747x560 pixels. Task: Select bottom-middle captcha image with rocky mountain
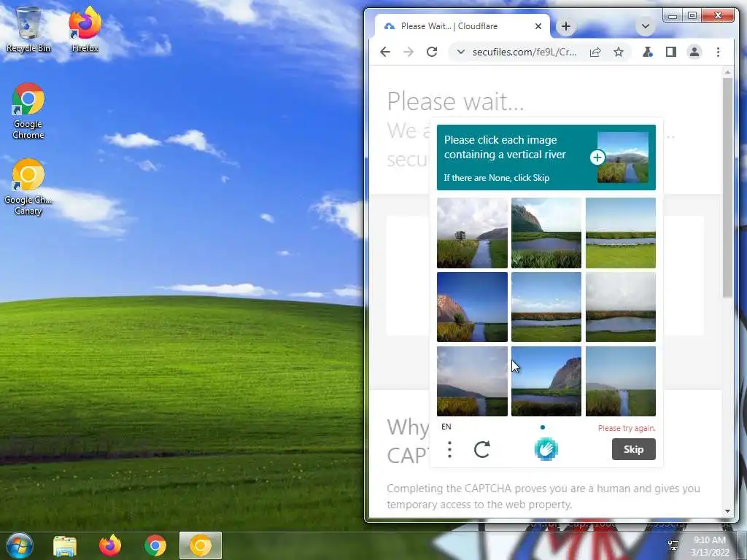546,381
